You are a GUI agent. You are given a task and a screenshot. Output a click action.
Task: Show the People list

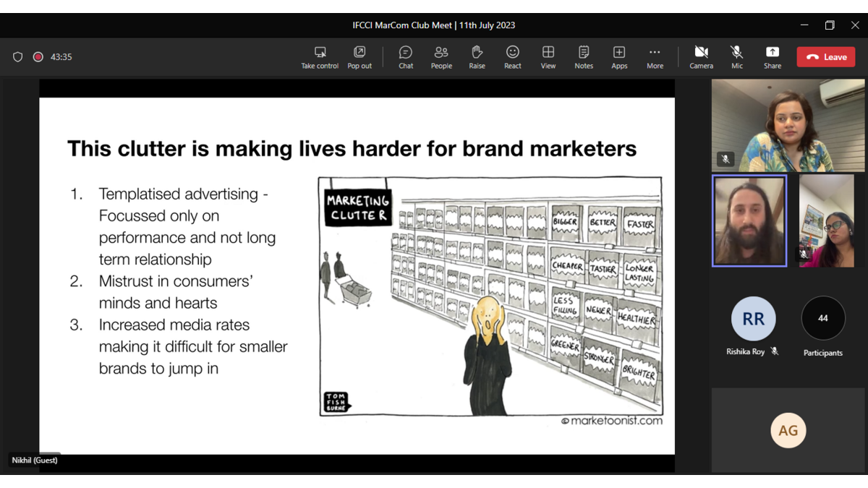click(441, 57)
